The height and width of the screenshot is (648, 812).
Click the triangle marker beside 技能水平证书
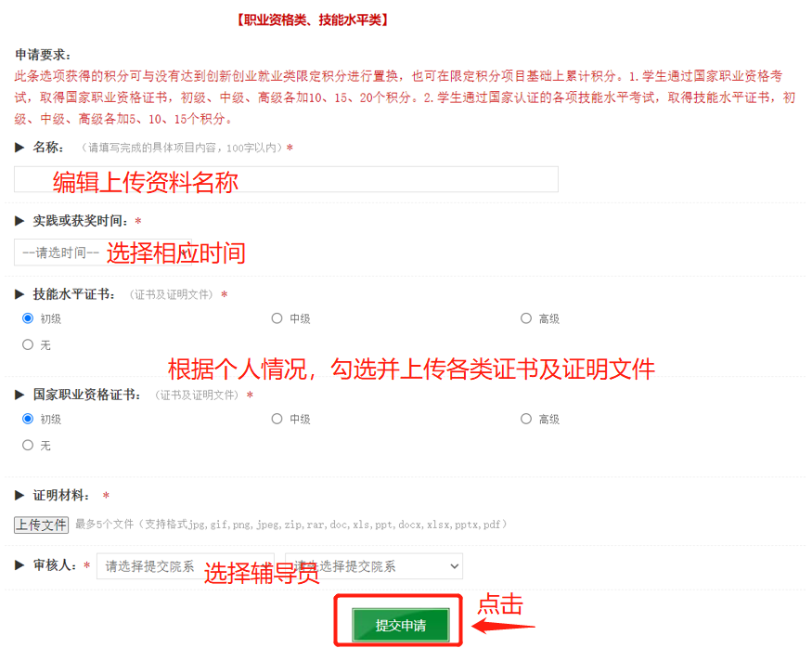click(19, 294)
